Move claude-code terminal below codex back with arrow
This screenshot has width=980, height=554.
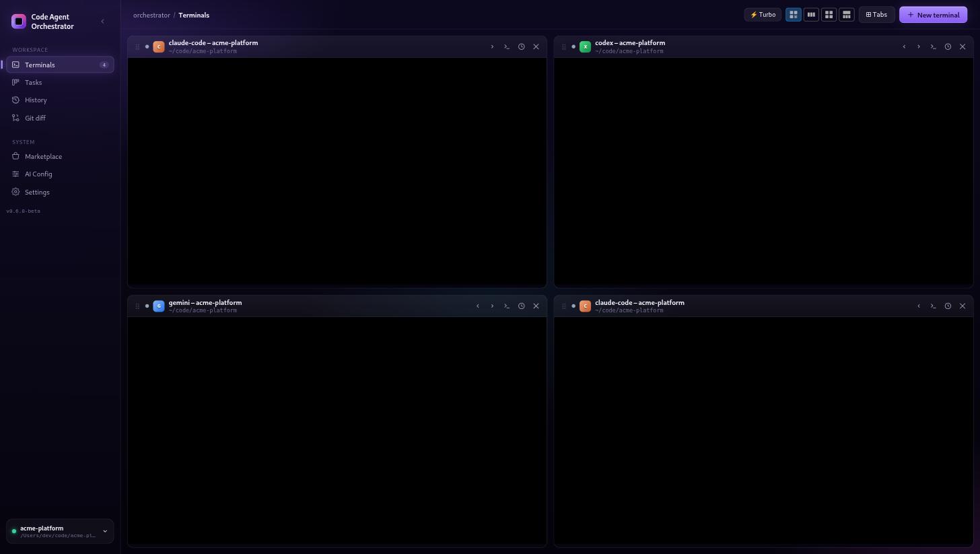pyautogui.click(x=919, y=306)
